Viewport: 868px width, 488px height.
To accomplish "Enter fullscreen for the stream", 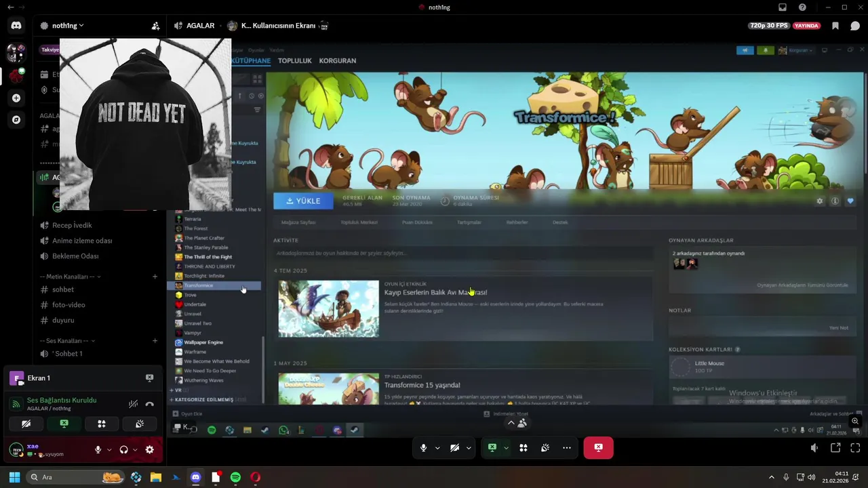I will coord(855,448).
